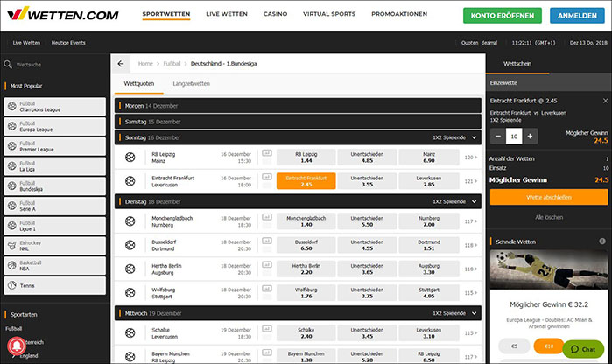Expand Samstag 15 Dezember section

(x=298, y=122)
